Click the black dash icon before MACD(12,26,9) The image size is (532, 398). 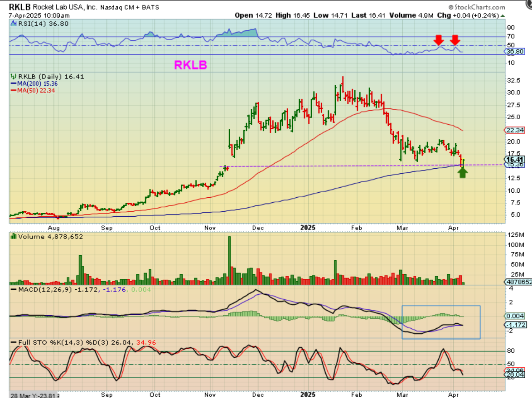click(x=13, y=290)
